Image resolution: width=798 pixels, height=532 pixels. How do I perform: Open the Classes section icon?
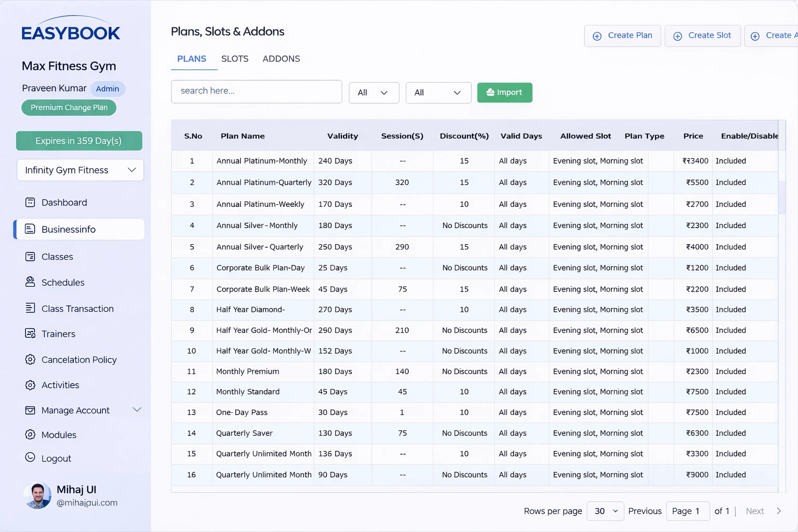click(x=31, y=256)
